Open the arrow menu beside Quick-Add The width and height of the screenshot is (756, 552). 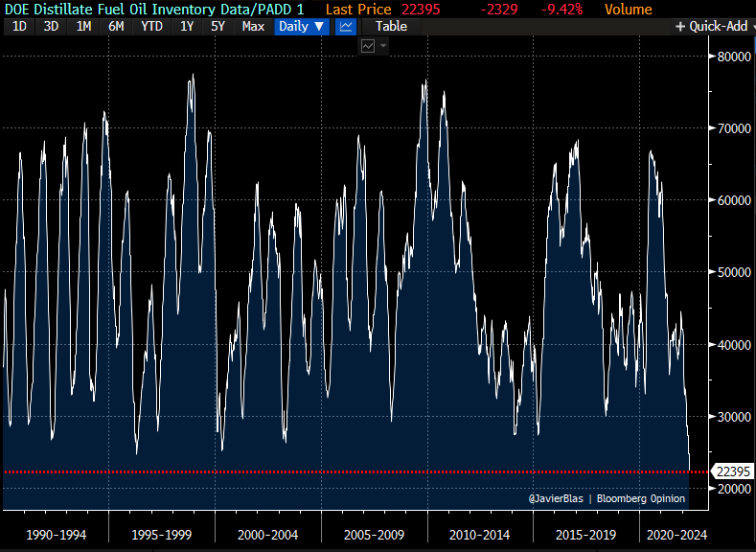tap(751, 26)
